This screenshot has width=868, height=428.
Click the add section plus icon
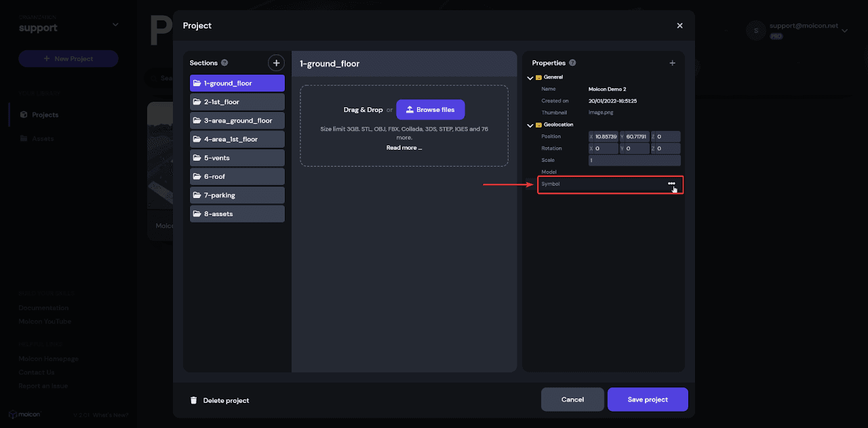[x=276, y=63]
